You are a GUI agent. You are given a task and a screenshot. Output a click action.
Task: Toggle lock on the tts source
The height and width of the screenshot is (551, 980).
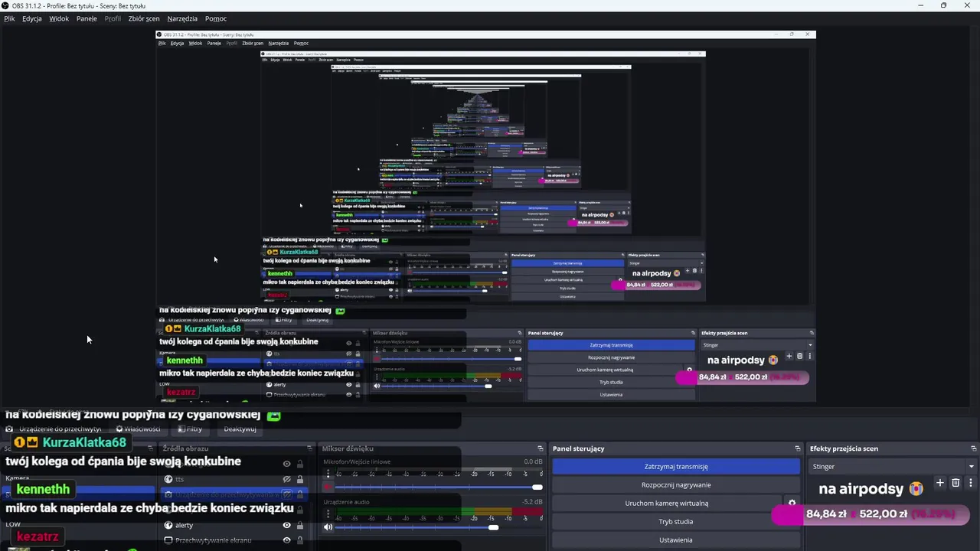point(299,479)
